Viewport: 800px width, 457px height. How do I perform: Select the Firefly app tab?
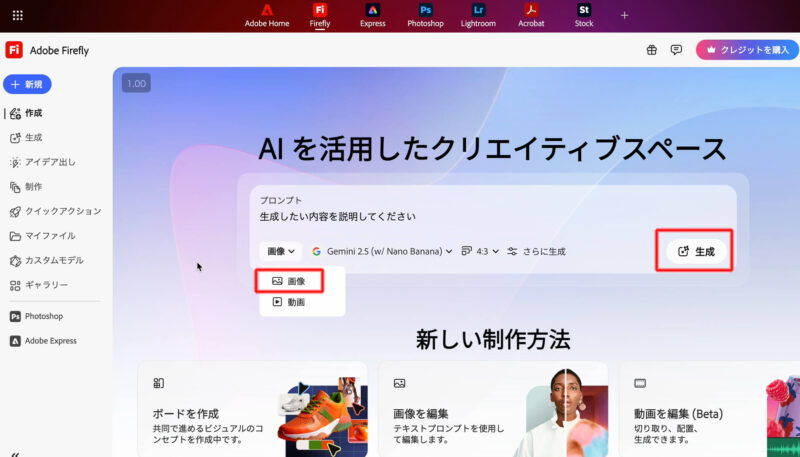(x=320, y=16)
